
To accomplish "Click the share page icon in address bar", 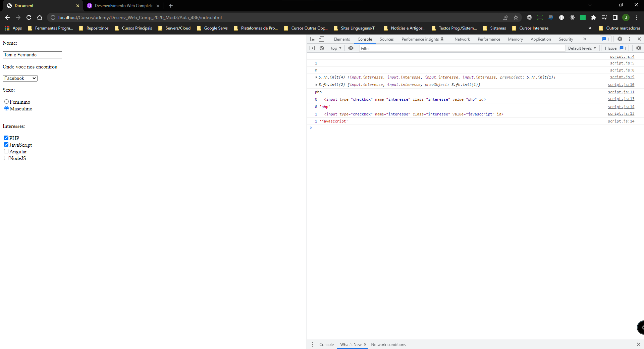I will 505,17.
